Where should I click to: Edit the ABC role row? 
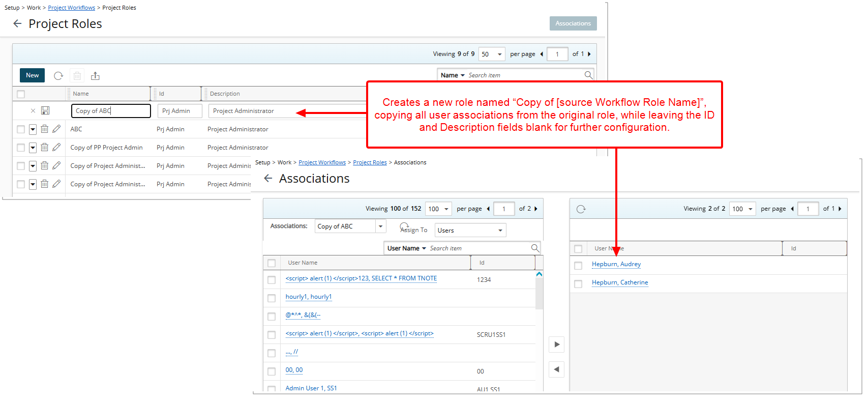coord(56,129)
